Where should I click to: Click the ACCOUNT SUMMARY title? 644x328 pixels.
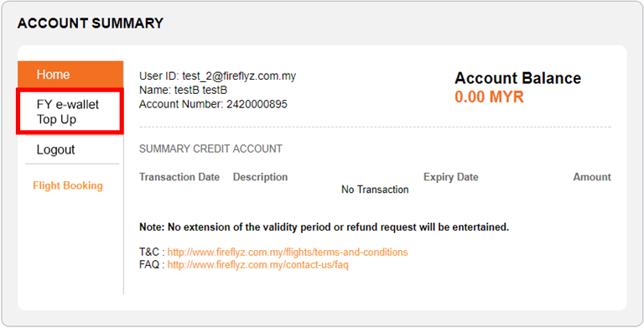pos(91,23)
